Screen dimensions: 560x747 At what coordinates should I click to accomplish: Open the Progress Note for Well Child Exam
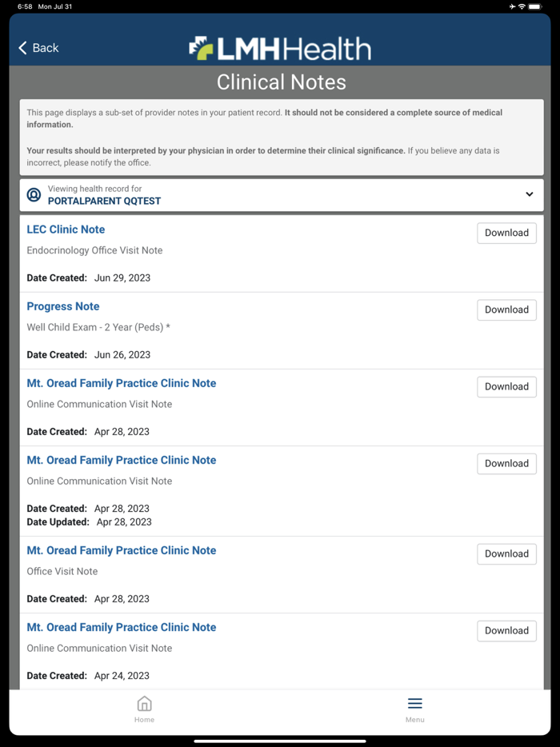click(62, 306)
